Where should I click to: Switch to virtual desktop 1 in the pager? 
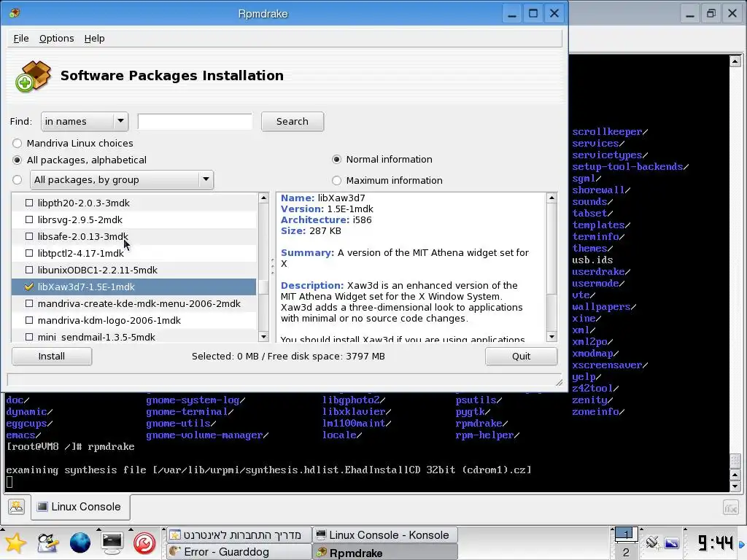(x=626, y=534)
